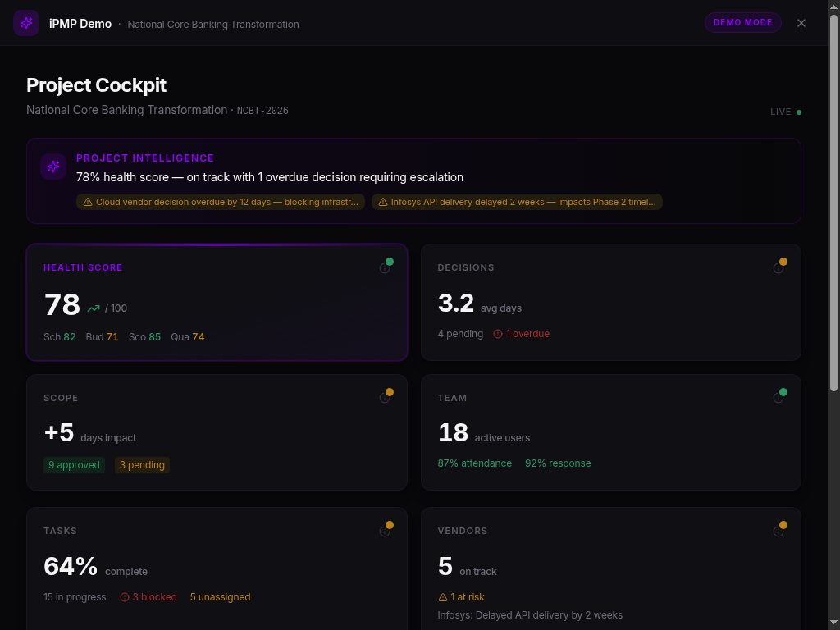The image size is (840, 630).
Task: Click the 87% attendance value
Action: click(x=475, y=463)
